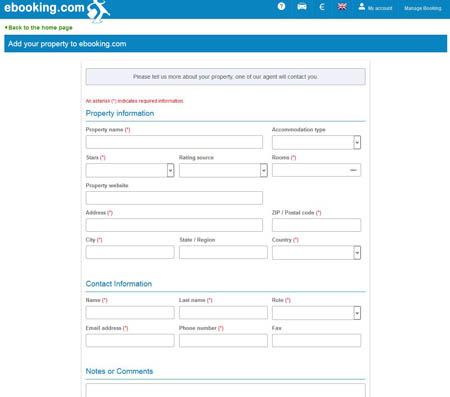This screenshot has height=397, width=450.
Task: Click the Rooms field stepper control
Action: coord(353,170)
